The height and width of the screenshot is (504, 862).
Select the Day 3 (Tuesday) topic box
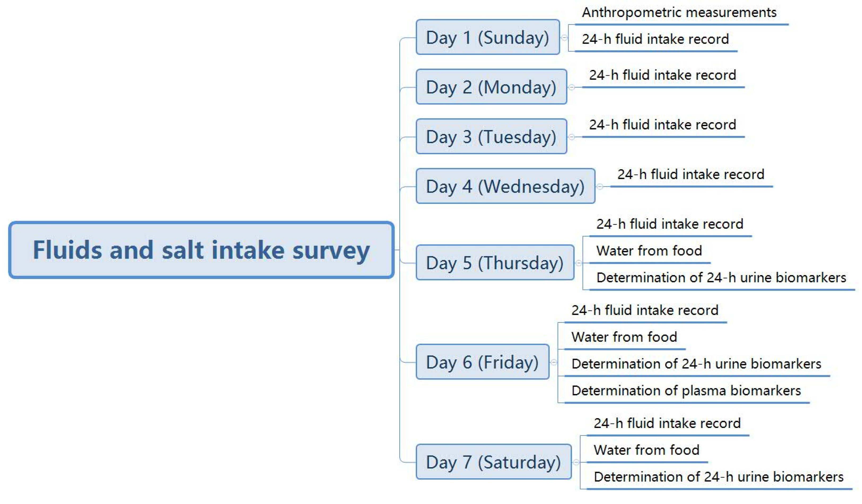[491, 137]
